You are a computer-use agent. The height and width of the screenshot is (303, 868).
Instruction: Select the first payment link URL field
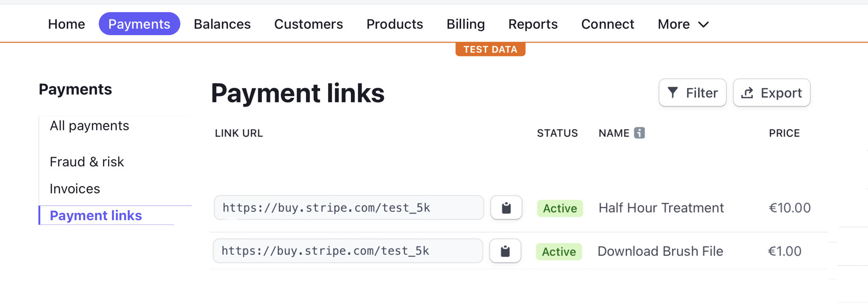pos(348,208)
